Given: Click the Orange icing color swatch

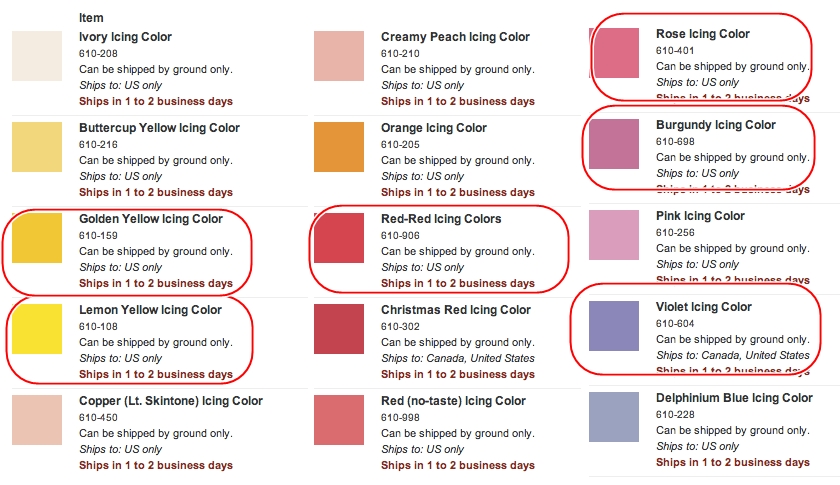Looking at the screenshot, I should coord(339,147).
